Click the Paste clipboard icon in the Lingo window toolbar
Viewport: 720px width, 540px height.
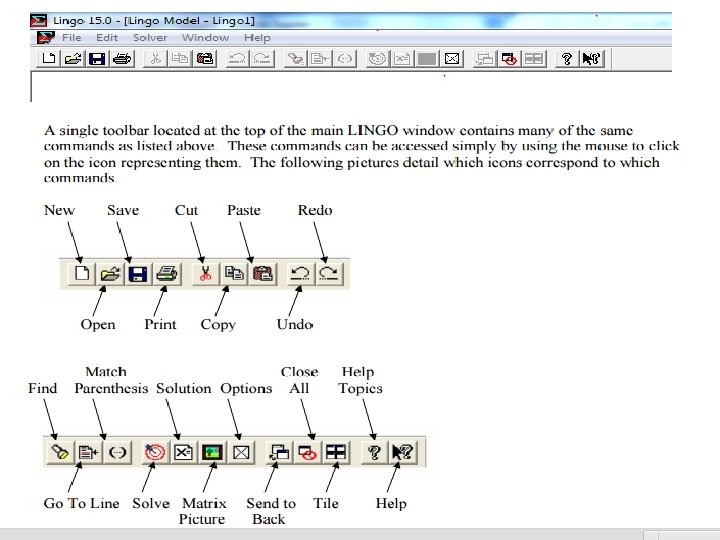(x=205, y=59)
